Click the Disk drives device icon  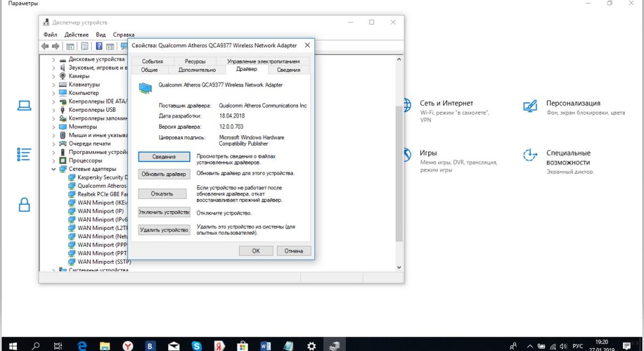[x=63, y=60]
